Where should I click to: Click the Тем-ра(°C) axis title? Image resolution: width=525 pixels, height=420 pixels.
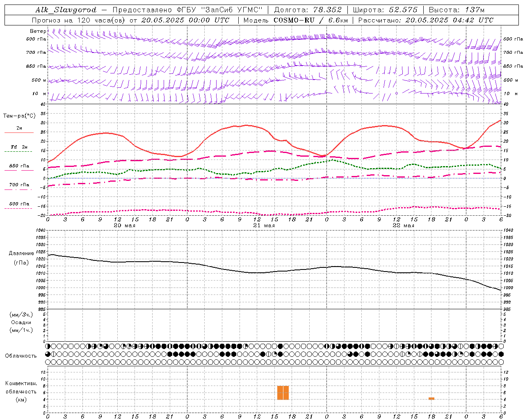pos(19,116)
